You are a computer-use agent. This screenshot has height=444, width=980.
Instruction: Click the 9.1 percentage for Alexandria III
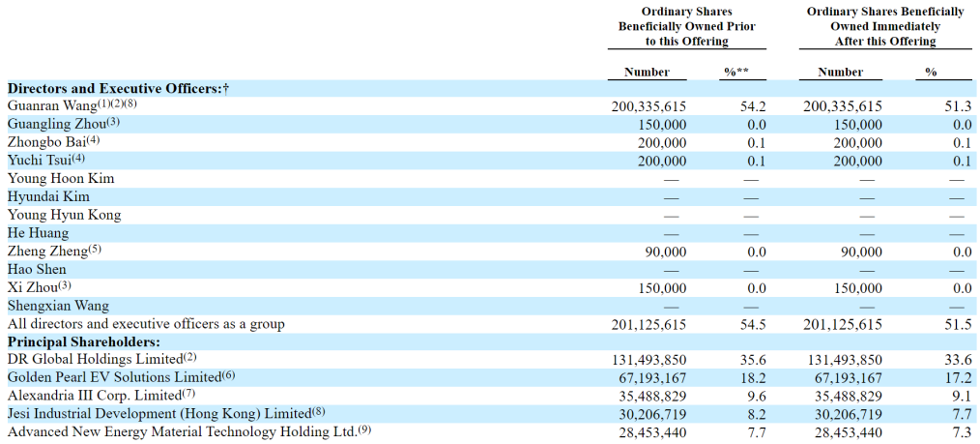964,397
